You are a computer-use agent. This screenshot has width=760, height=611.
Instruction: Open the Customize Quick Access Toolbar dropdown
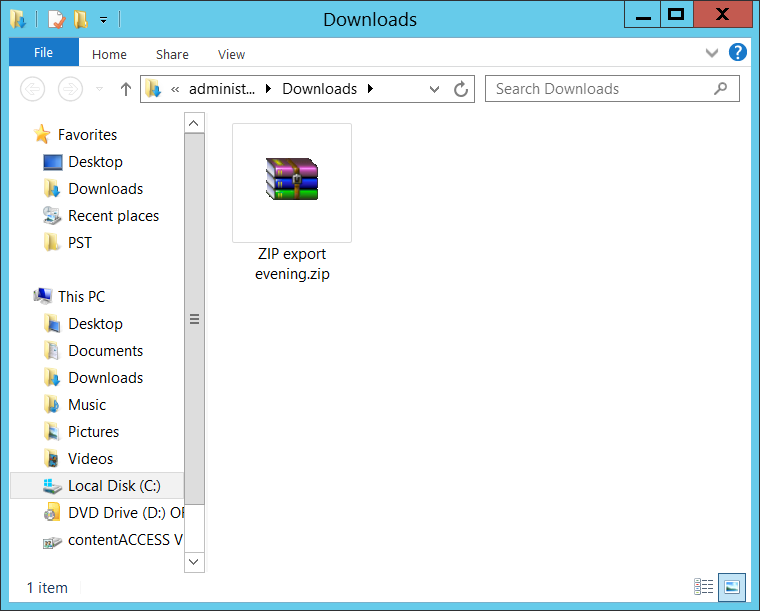(x=103, y=20)
